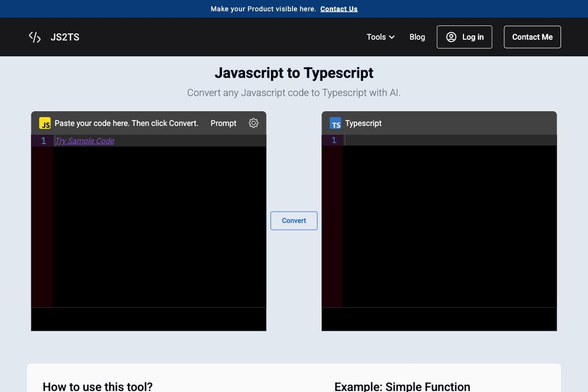Click the Convert button
The image size is (588, 392).
coord(293,220)
